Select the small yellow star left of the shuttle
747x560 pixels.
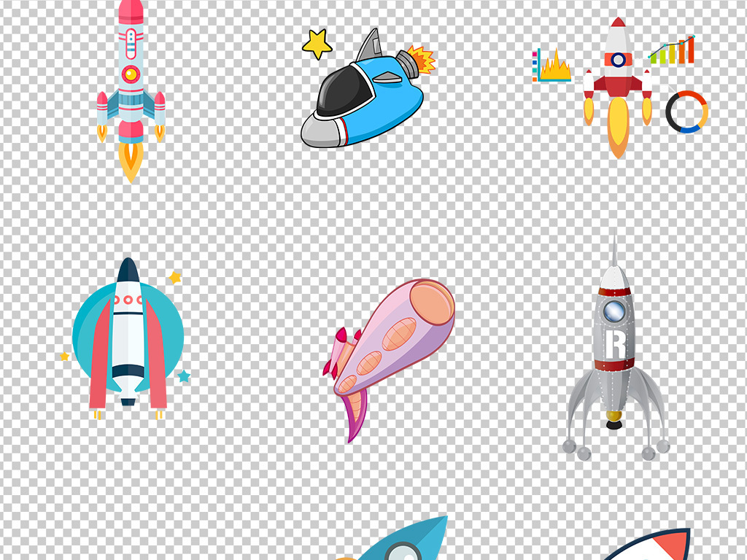coord(65,356)
